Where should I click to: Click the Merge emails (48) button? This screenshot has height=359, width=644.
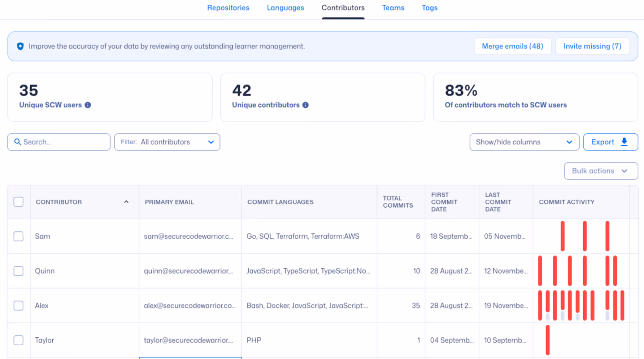[512, 46]
